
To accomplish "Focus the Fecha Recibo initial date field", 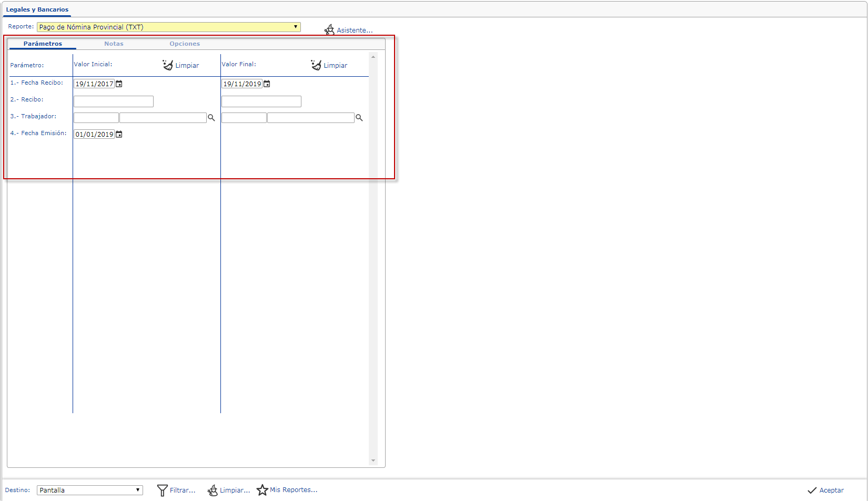I will coord(94,84).
